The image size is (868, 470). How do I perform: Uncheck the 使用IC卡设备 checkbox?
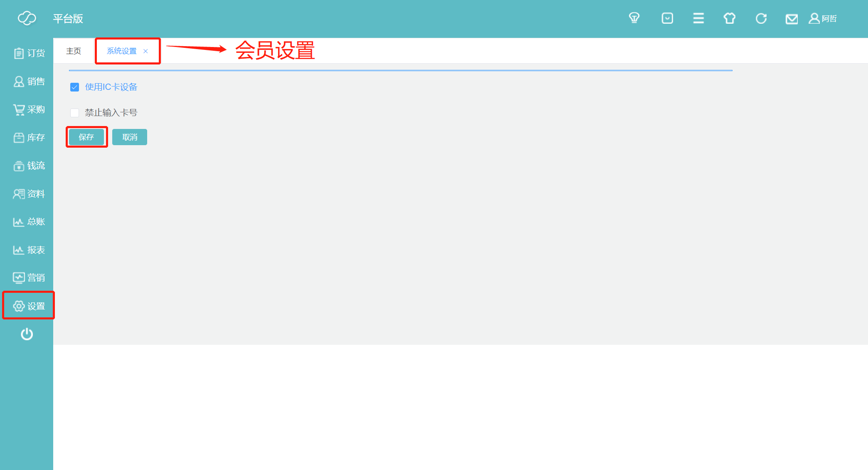[75, 87]
